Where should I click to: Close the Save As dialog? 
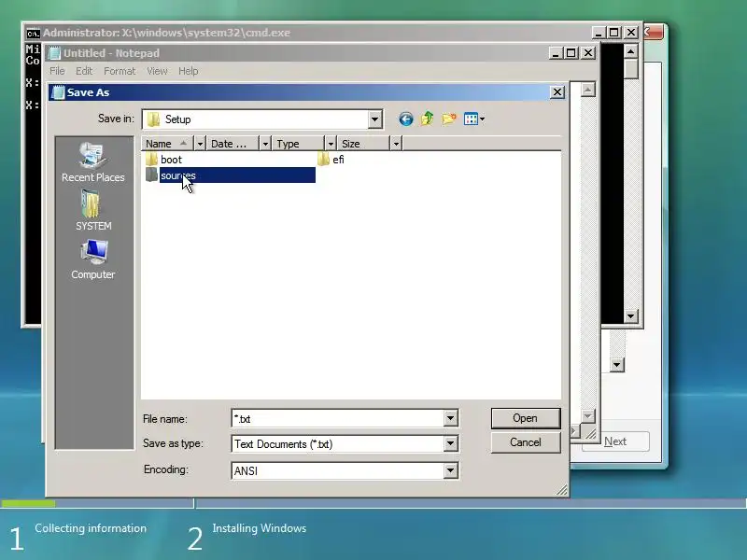click(557, 91)
